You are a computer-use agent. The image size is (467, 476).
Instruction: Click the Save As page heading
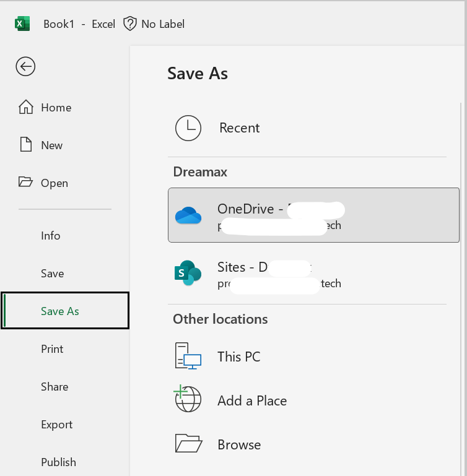[198, 74]
